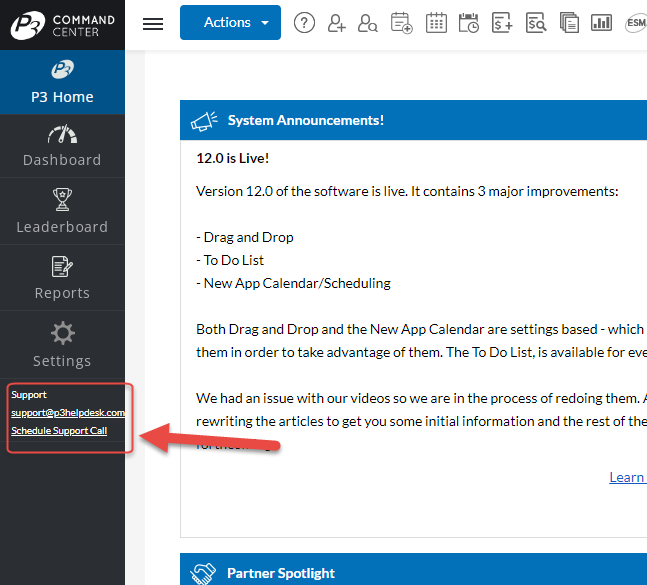The image size is (647, 585).
Task: Click the add person icon
Action: coord(336,23)
